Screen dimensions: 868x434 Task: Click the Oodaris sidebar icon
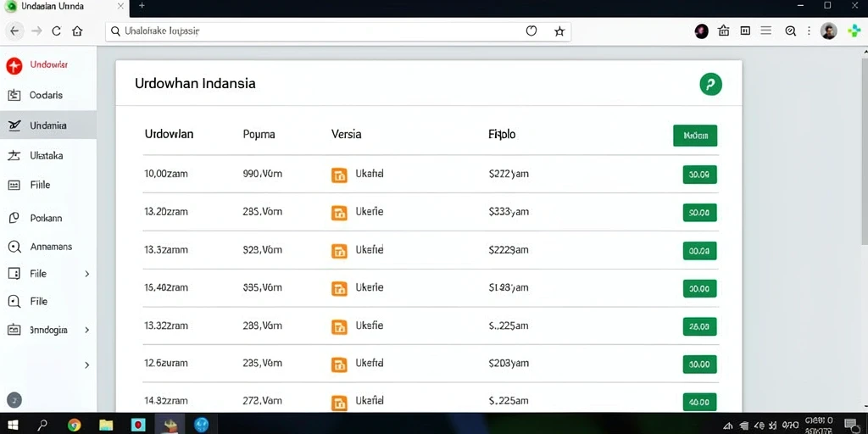click(14, 95)
